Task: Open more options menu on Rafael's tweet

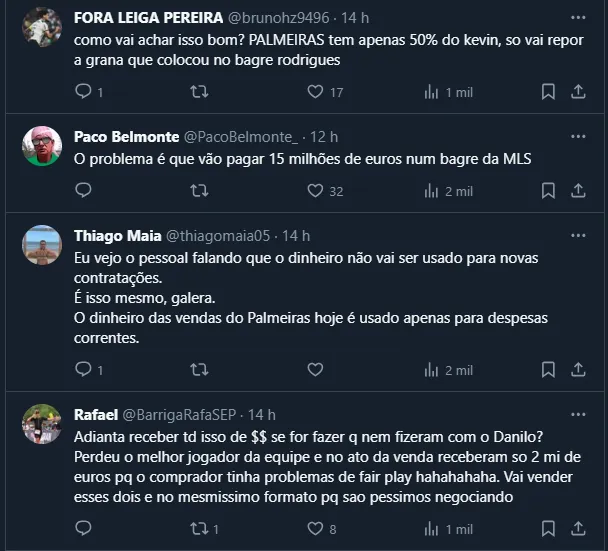Action: pyautogui.click(x=578, y=414)
